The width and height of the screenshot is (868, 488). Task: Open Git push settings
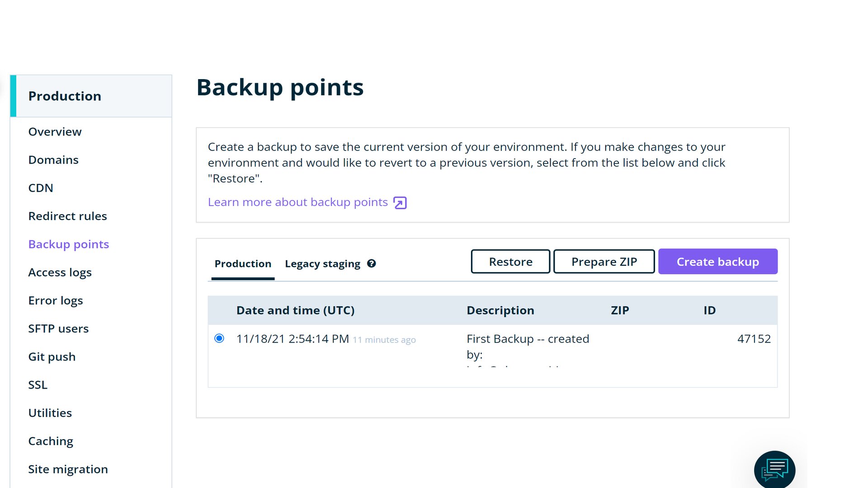tap(52, 357)
